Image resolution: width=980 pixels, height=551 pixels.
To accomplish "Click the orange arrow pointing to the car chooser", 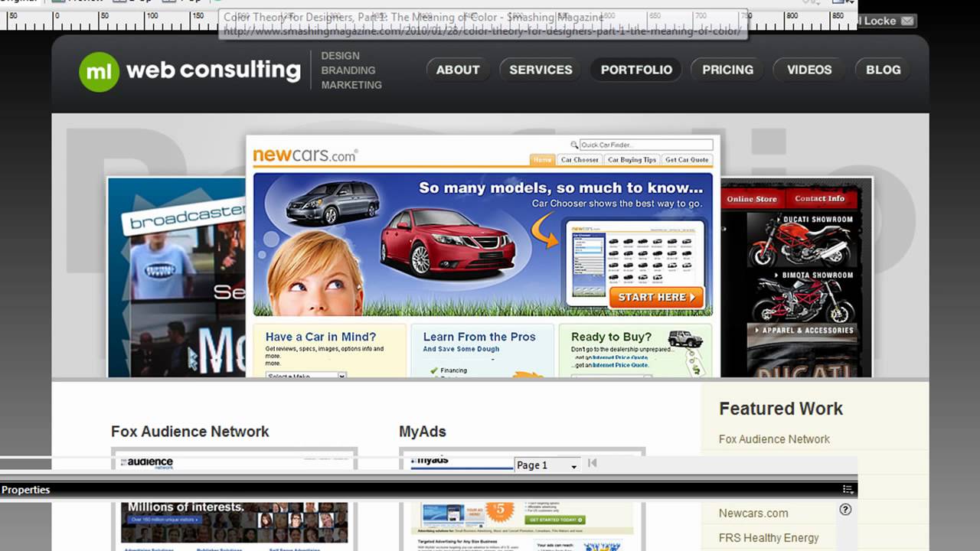I will pos(545,230).
